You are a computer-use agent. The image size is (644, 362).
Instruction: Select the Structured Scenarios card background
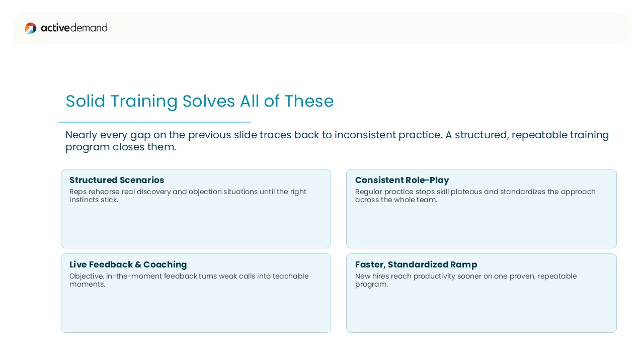click(x=196, y=226)
